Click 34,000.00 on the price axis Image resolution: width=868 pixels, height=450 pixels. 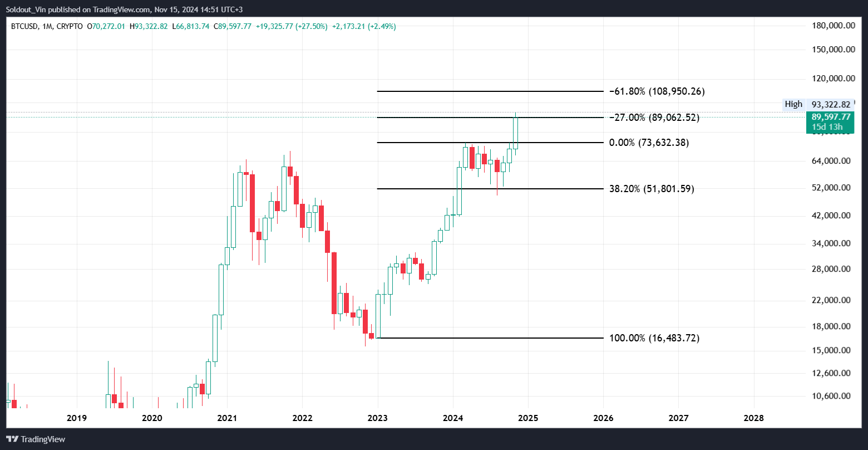pos(832,243)
